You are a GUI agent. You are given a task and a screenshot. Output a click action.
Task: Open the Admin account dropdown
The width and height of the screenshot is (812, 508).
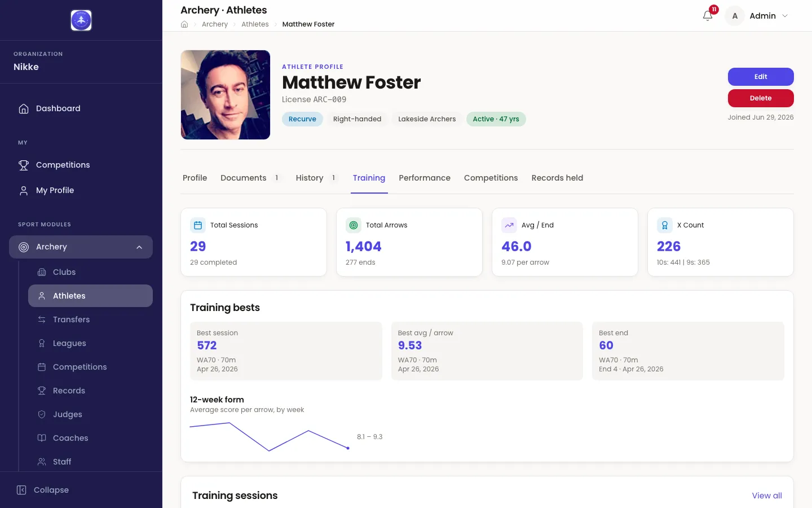click(x=757, y=16)
